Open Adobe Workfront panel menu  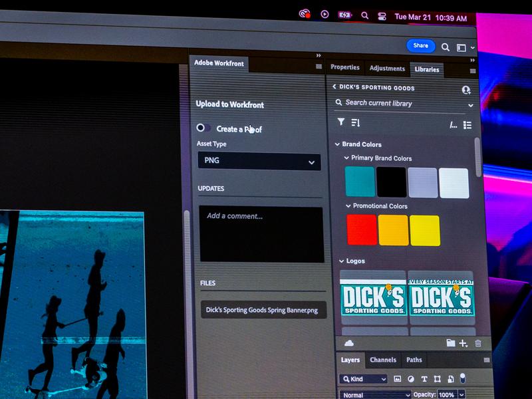[x=319, y=66]
